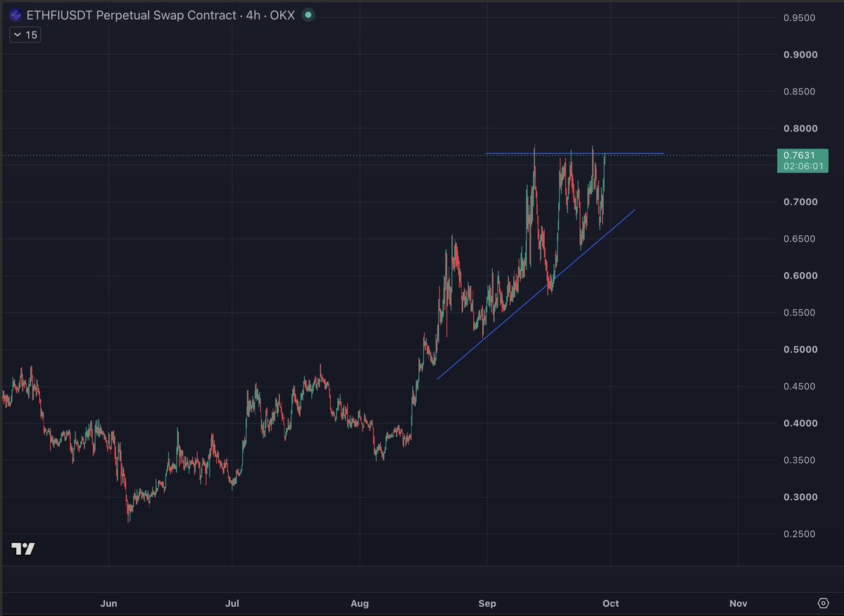Click the green market status dot
The width and height of the screenshot is (844, 616).
308,15
